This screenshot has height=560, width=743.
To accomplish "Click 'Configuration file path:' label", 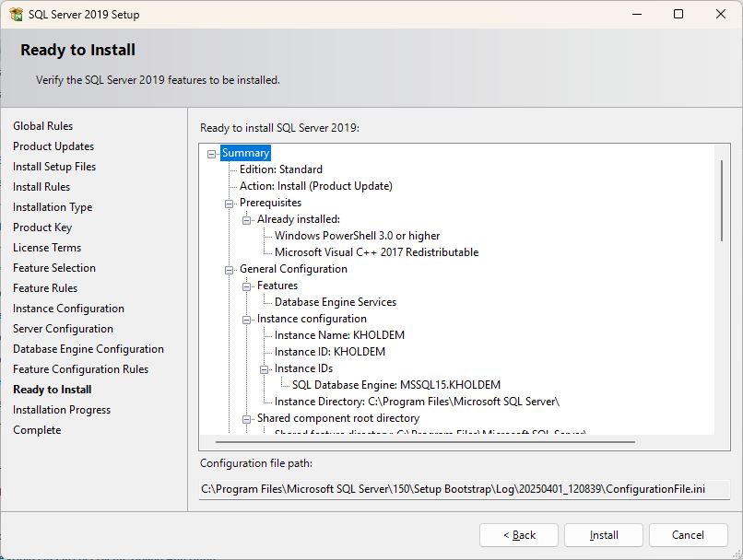I will (x=256, y=463).
